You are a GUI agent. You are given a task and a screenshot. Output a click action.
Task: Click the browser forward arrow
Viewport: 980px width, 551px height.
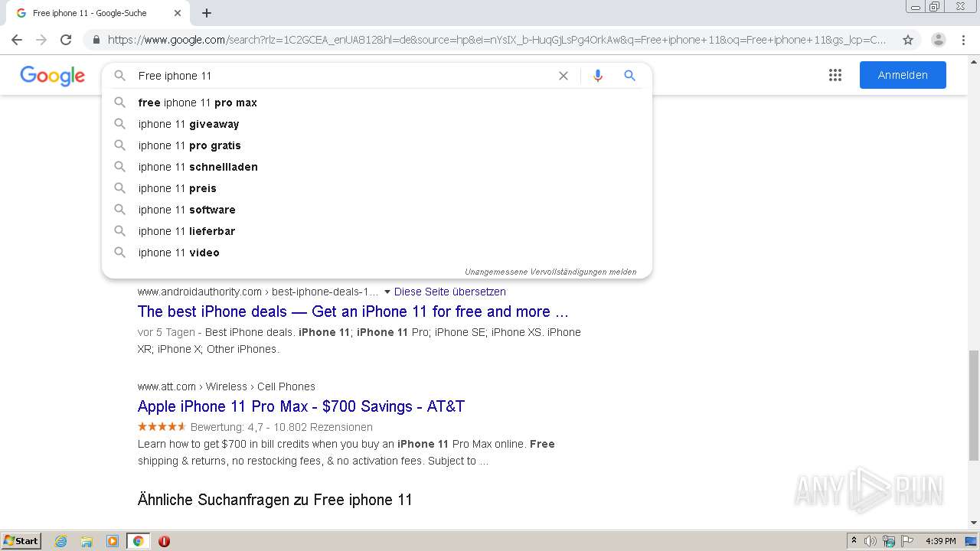41,40
